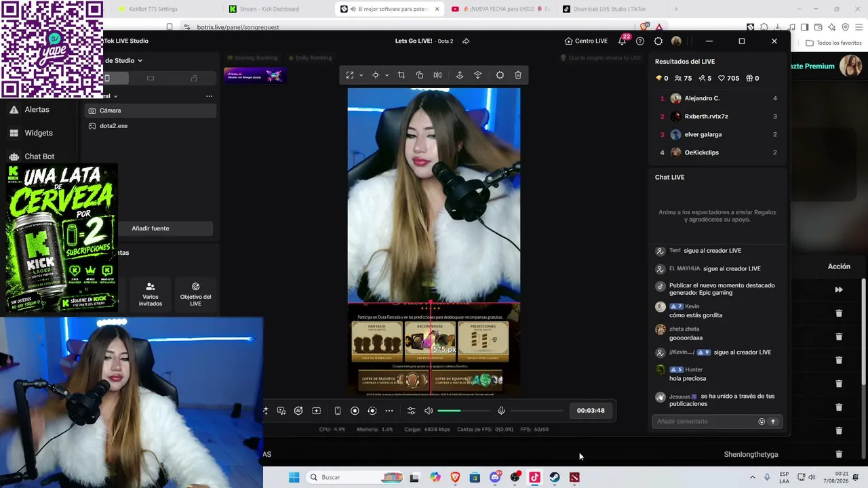
Task: Open the sources panel three-dot menu
Action: pyautogui.click(x=209, y=96)
